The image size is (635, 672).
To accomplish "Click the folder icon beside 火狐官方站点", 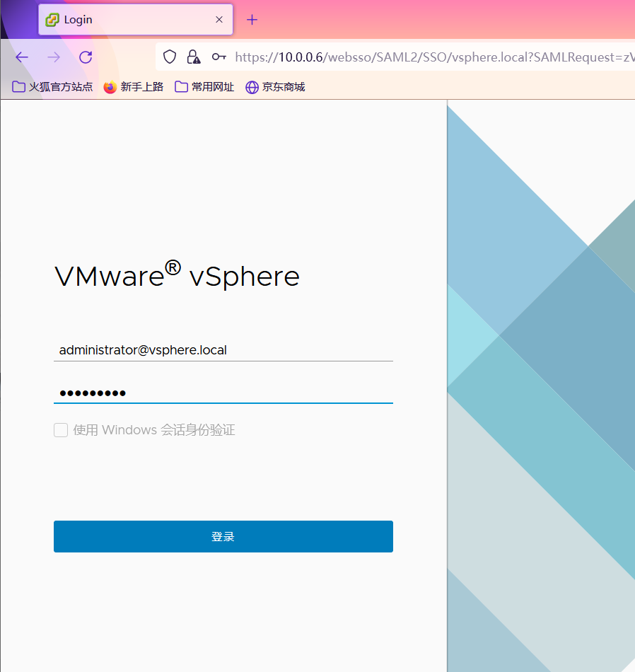I will pyautogui.click(x=18, y=87).
